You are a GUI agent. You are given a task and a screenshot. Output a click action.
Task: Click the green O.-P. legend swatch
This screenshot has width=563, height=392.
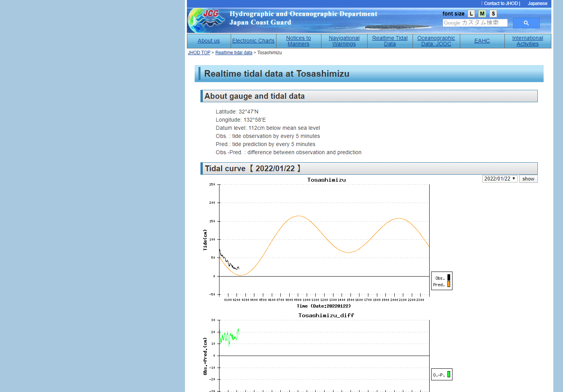pyautogui.click(x=449, y=374)
